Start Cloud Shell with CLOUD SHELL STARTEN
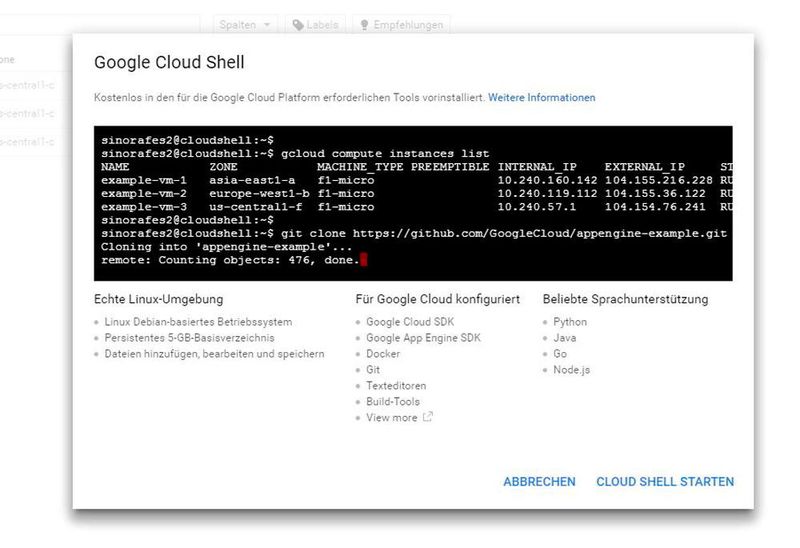Screen dimensions: 800x548 665,482
